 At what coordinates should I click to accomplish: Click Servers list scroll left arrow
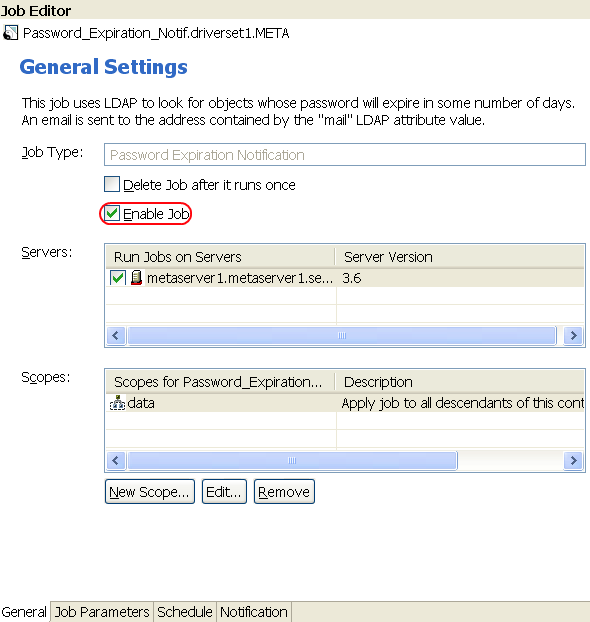point(116,336)
